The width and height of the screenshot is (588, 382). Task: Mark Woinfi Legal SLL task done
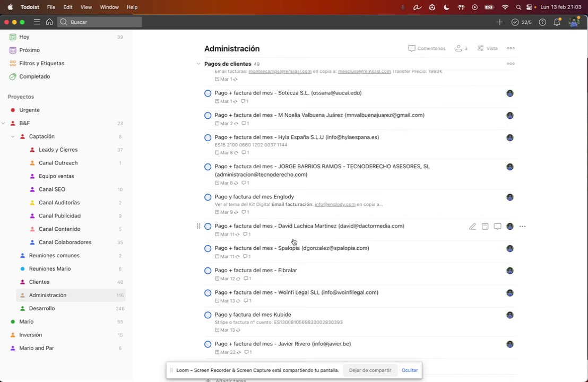pyautogui.click(x=207, y=293)
